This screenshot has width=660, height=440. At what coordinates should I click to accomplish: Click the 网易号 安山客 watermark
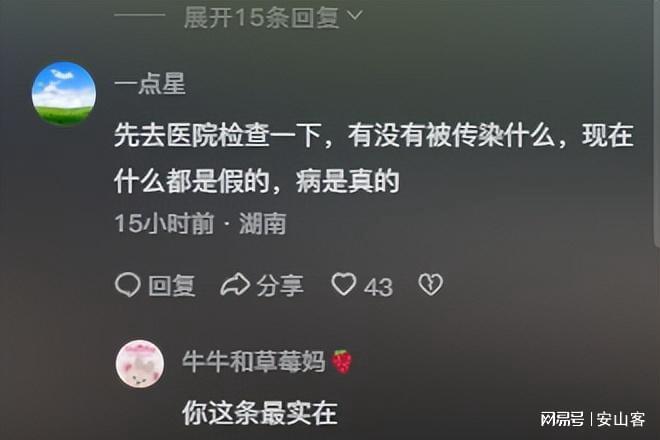593,419
